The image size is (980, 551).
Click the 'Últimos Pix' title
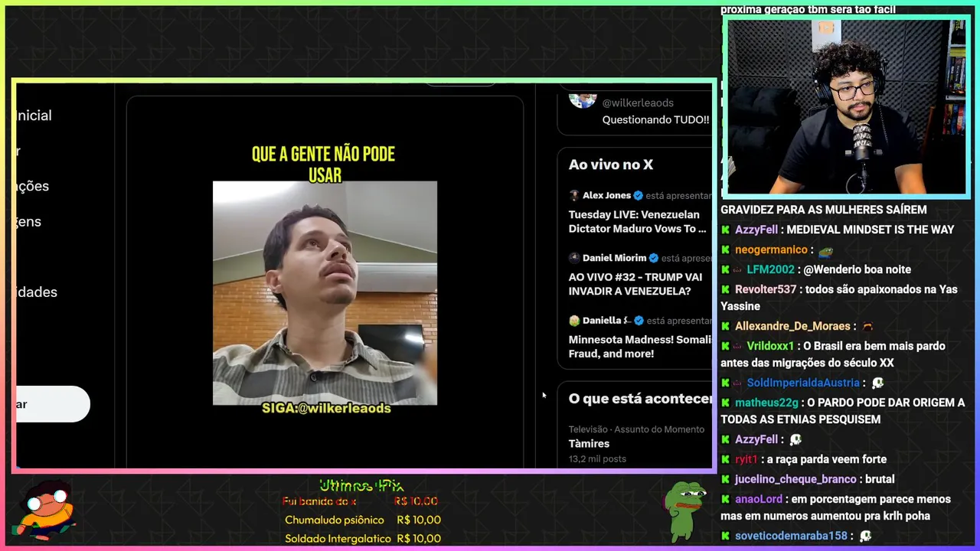(x=361, y=485)
